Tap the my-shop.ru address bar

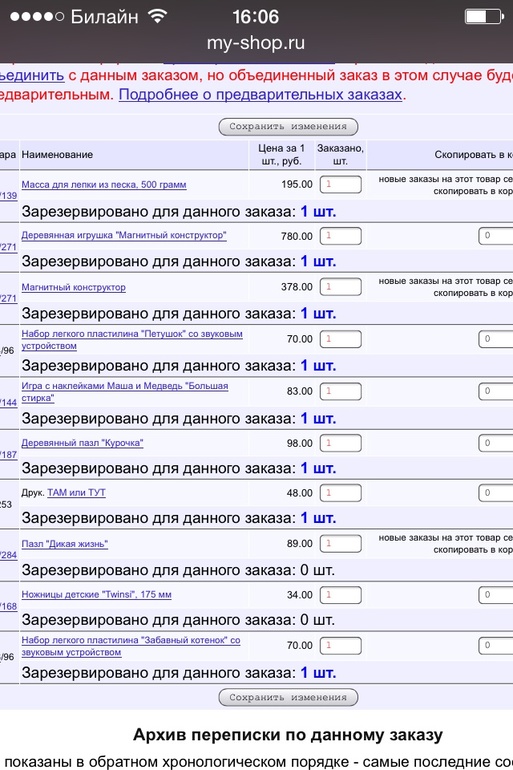(256, 43)
